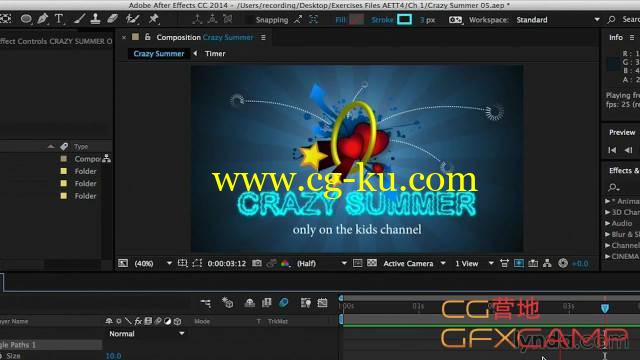
Task: Click the Brainstorm icon in timeline
Action: (x=306, y=303)
